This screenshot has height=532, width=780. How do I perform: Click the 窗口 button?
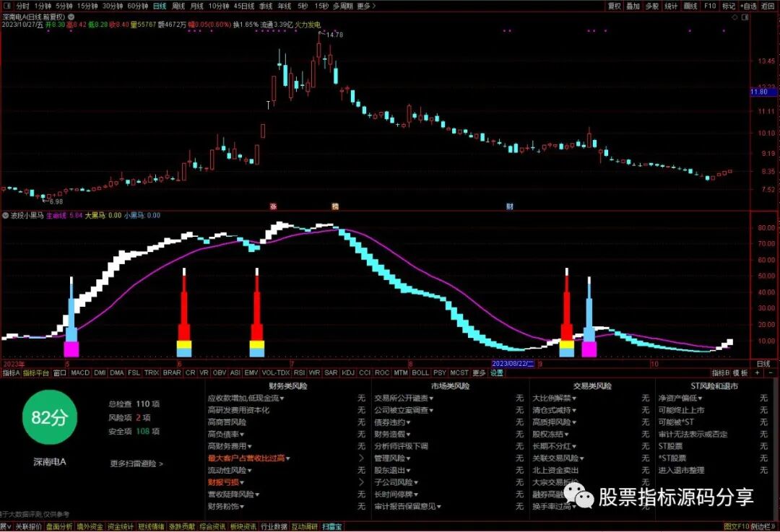coord(60,372)
